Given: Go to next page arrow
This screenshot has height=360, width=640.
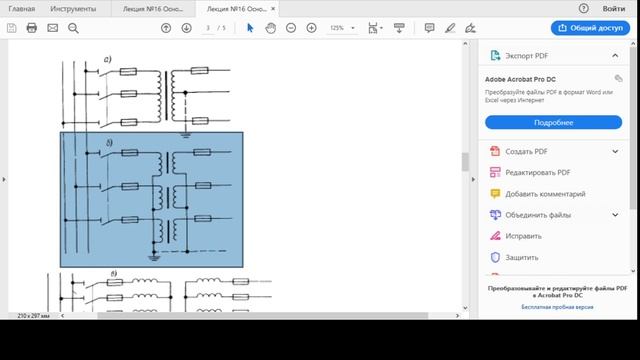Looking at the screenshot, I should pos(187,28).
